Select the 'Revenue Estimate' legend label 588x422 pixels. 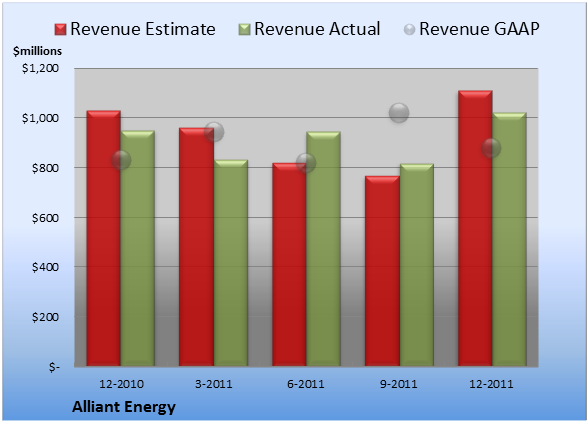[x=143, y=29]
